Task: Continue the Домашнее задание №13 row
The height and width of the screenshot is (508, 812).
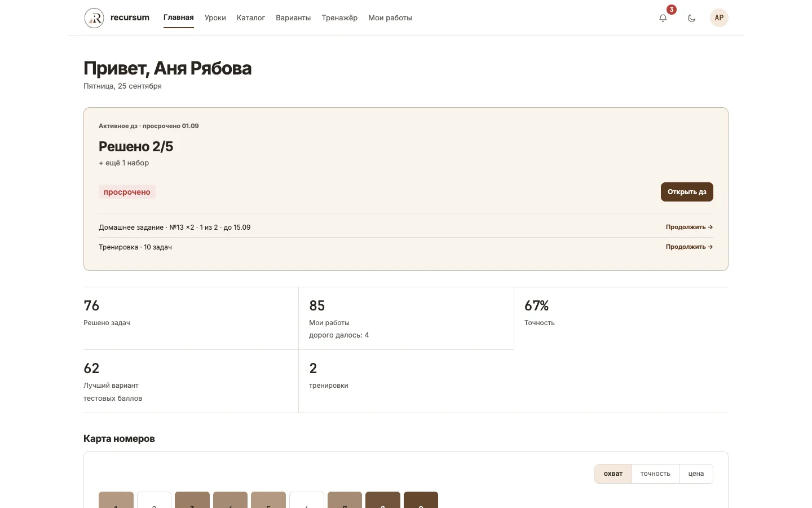Action: 689,227
